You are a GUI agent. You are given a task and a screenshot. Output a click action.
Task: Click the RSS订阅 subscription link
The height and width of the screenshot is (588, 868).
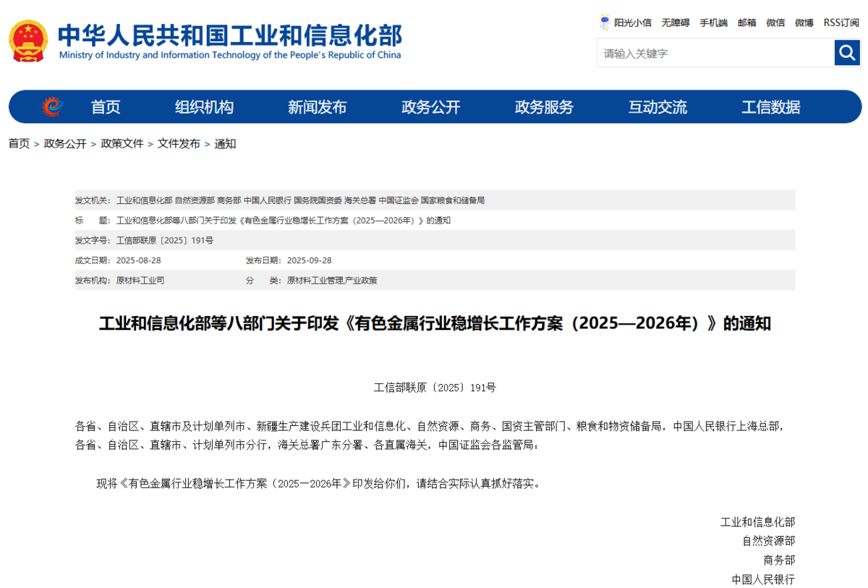pyautogui.click(x=841, y=22)
